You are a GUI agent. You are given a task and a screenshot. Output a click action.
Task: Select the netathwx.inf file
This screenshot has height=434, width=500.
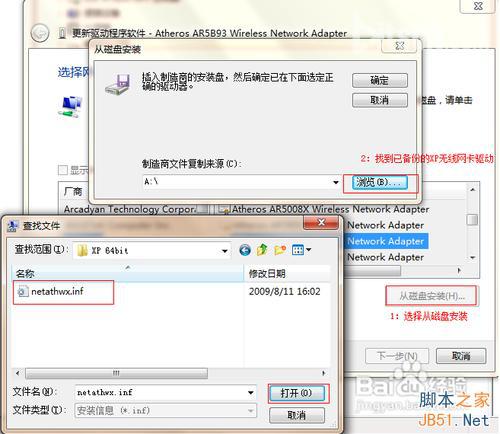click(x=57, y=291)
